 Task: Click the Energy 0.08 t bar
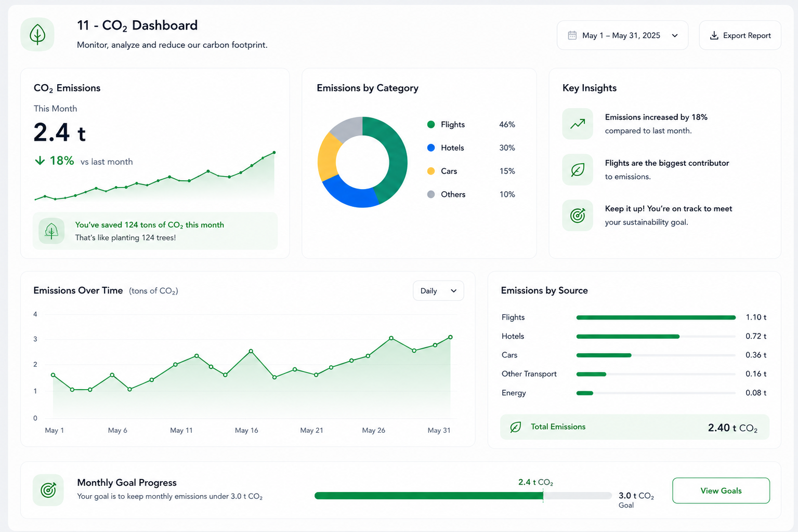click(585, 393)
